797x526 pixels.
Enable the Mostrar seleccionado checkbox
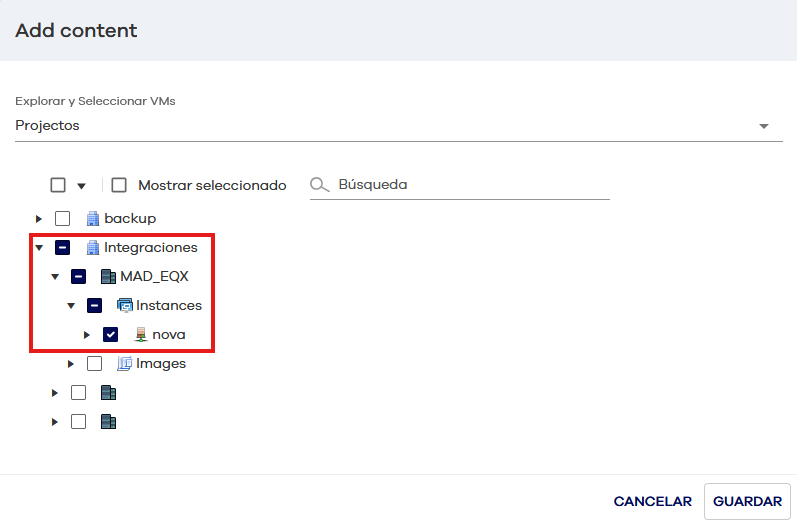[119, 185]
